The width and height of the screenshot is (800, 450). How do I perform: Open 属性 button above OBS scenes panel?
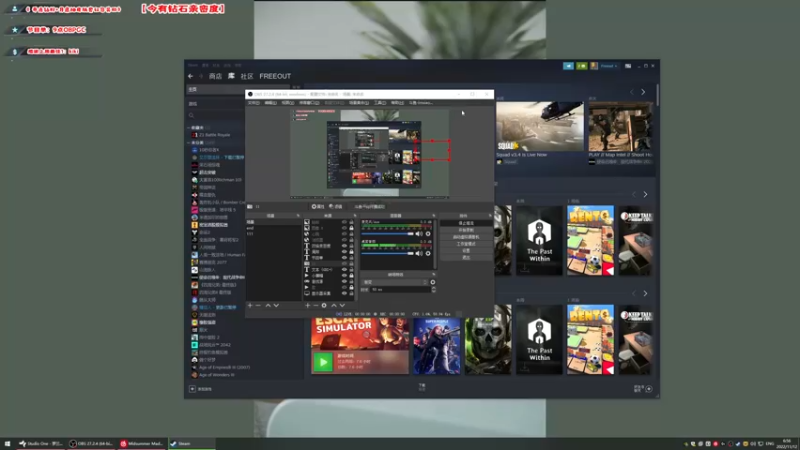pyautogui.click(x=318, y=207)
